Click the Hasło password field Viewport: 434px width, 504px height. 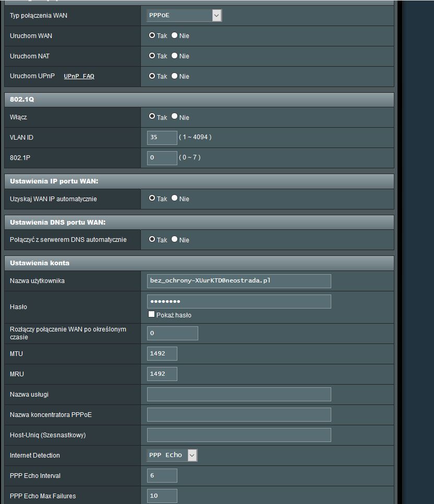[x=239, y=301]
